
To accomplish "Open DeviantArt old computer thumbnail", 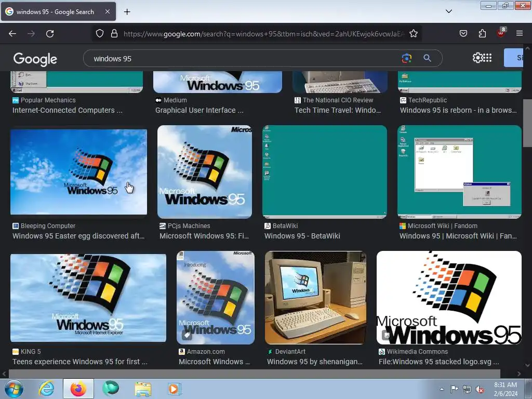I will point(315,298).
